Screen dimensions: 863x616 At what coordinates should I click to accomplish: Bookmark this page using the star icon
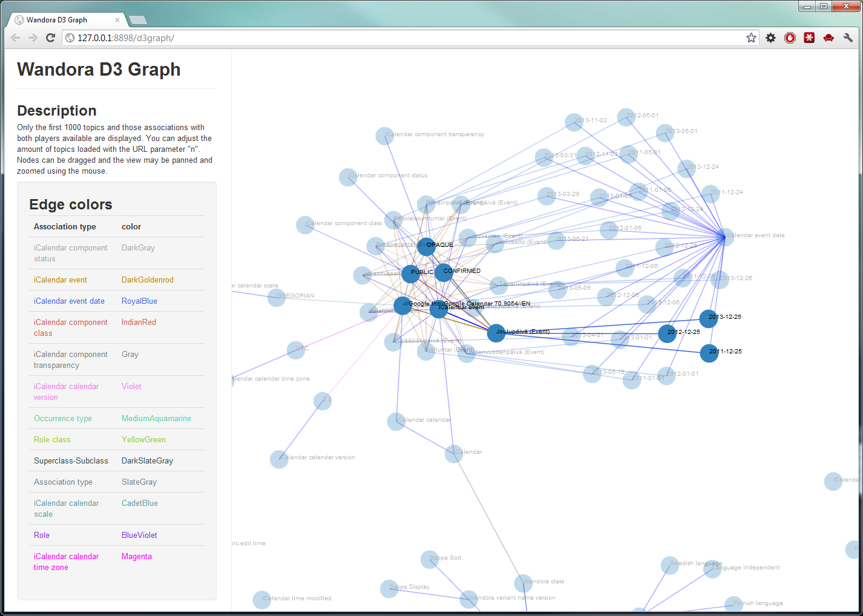[751, 38]
